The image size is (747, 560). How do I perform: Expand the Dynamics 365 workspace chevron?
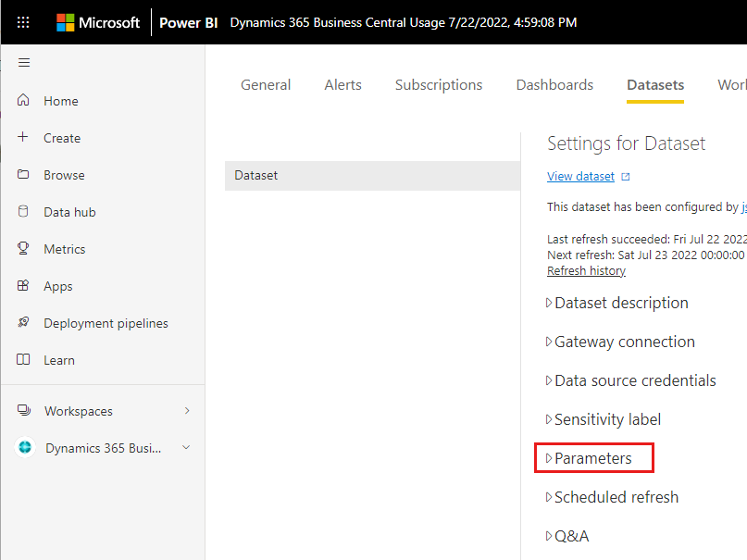point(186,448)
